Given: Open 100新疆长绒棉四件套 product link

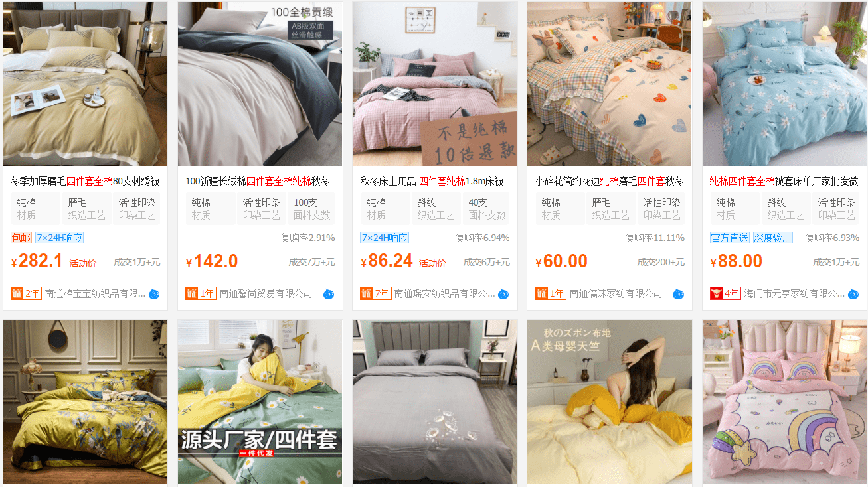Looking at the screenshot, I should pos(258,181).
